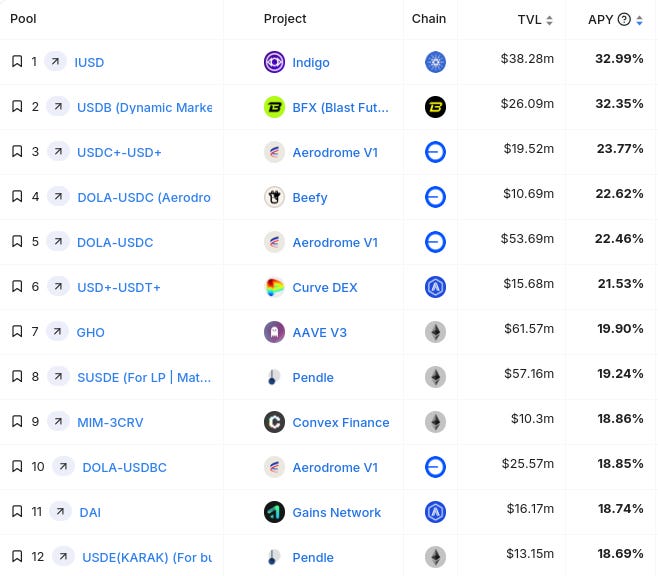Viewport: 658px width, 576px height.
Task: Open the DOLA-USDBC pool link
Action: [125, 467]
